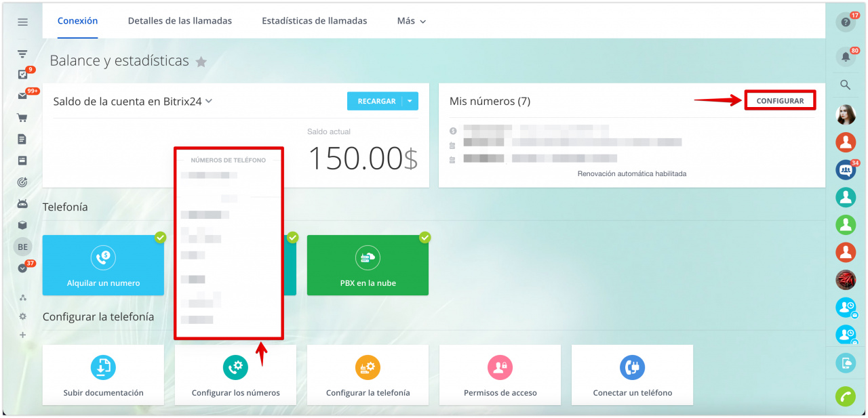The width and height of the screenshot is (868, 418).
Task: Open PBX en la nube card
Action: pyautogui.click(x=368, y=265)
